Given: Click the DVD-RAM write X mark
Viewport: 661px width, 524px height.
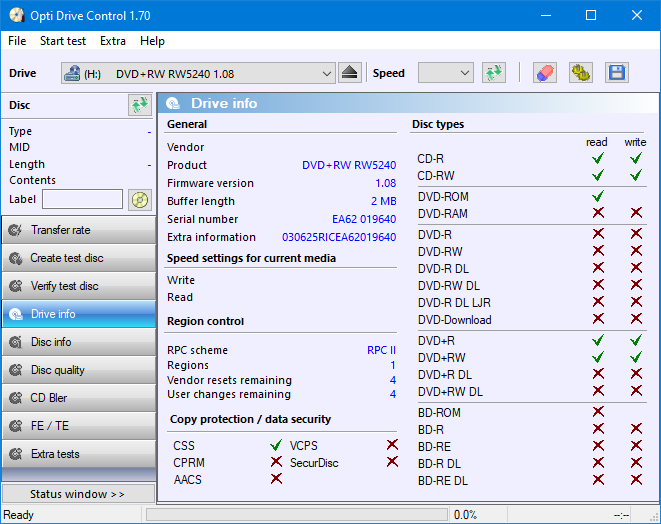Looking at the screenshot, I should coord(636,213).
